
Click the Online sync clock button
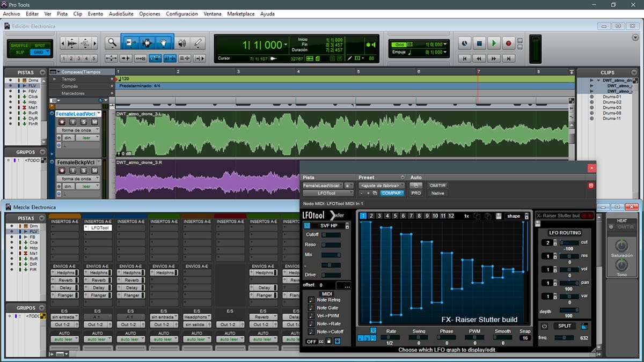tap(465, 43)
